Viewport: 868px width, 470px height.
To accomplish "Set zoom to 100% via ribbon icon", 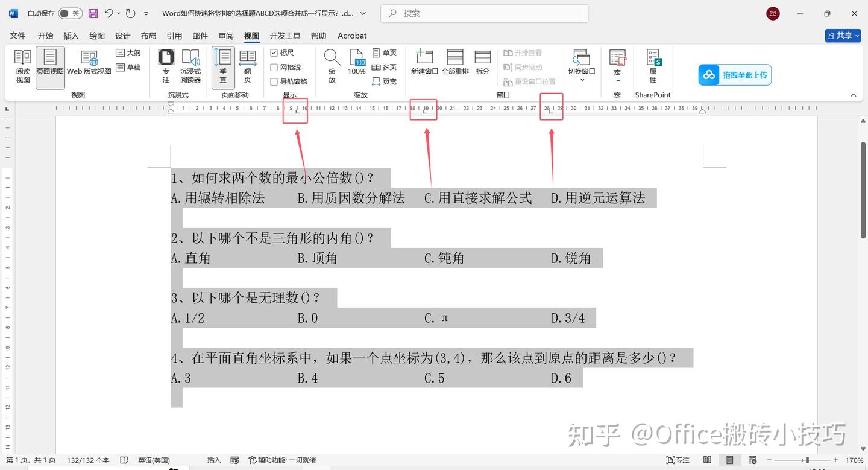I will click(357, 63).
